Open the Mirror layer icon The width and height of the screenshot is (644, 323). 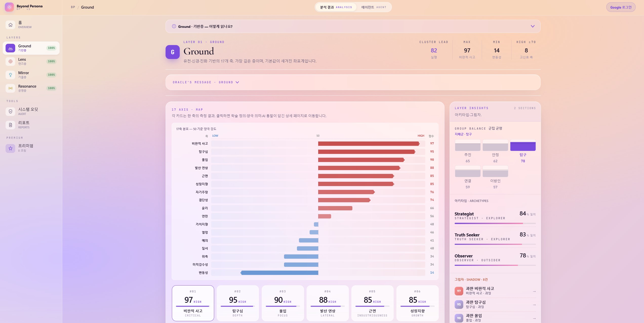pos(10,75)
